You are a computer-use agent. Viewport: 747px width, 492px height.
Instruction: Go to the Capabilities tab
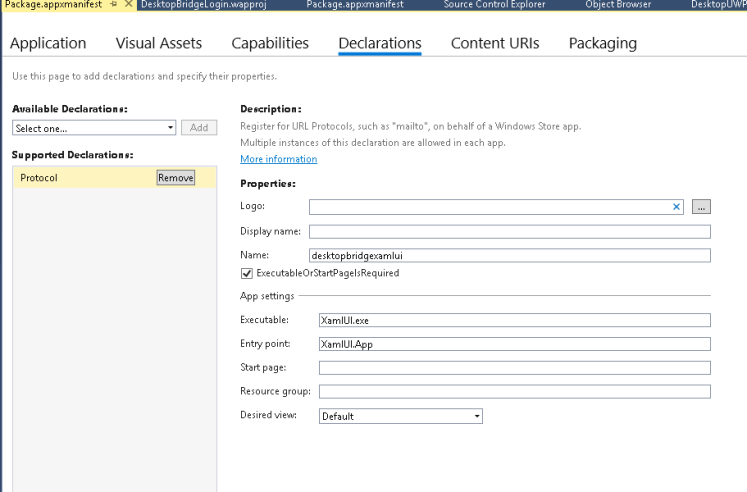point(269,43)
